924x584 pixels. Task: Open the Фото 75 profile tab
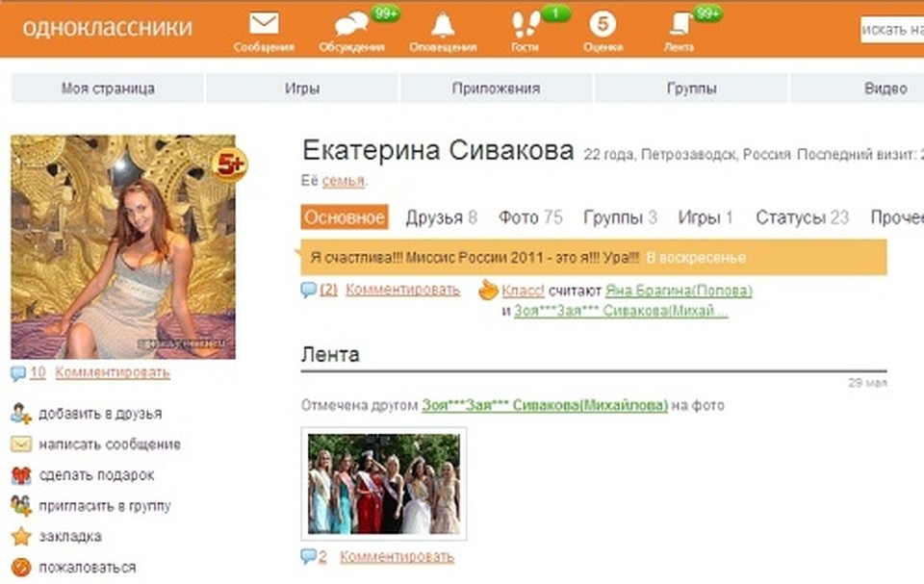click(x=530, y=217)
